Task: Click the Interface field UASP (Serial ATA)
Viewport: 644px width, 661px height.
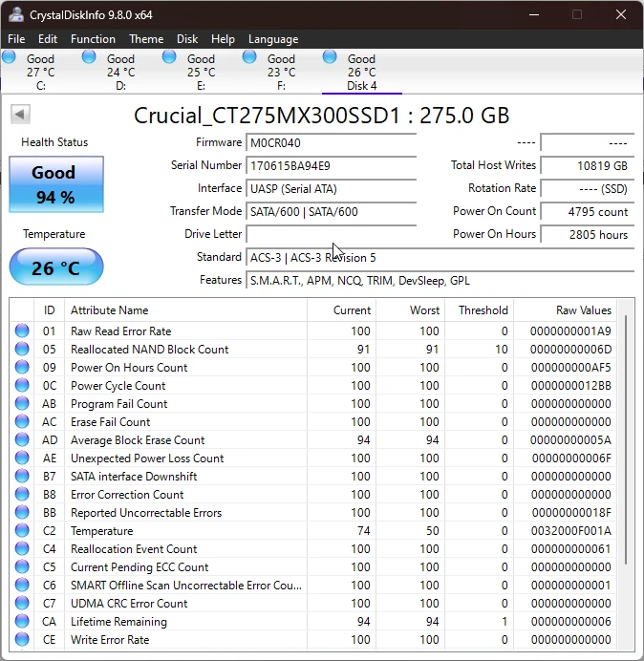Action: point(331,188)
